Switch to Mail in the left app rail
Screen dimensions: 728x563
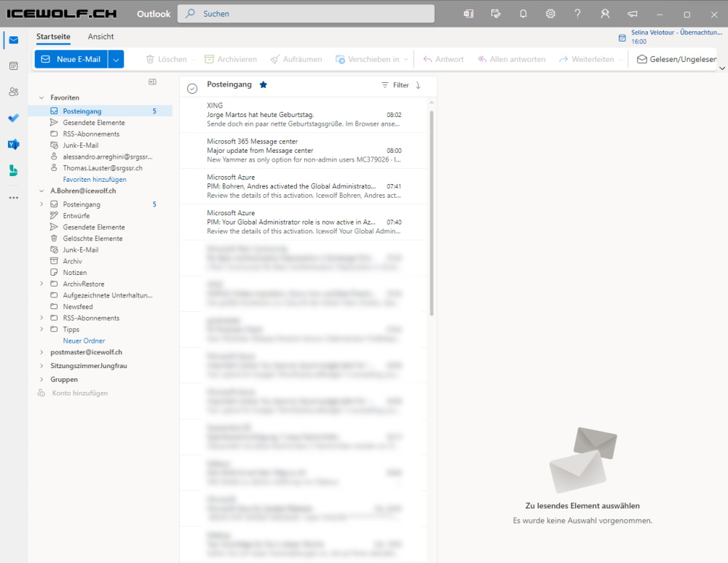point(14,40)
